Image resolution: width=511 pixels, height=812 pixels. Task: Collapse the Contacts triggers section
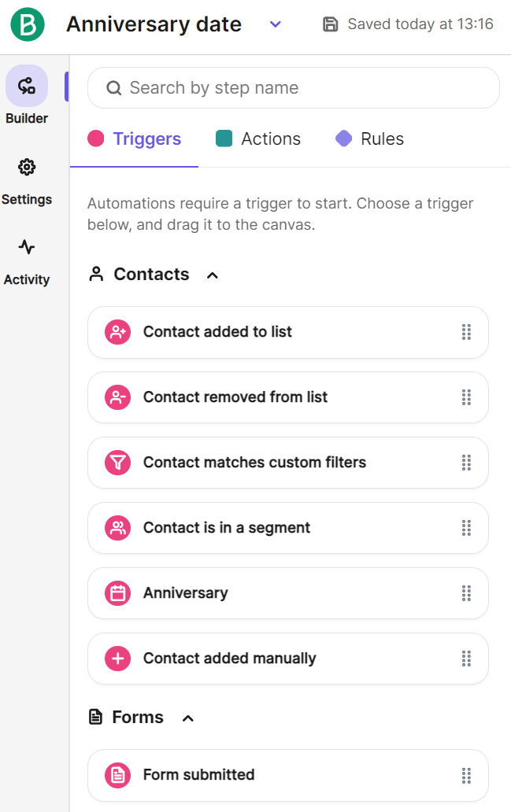211,275
